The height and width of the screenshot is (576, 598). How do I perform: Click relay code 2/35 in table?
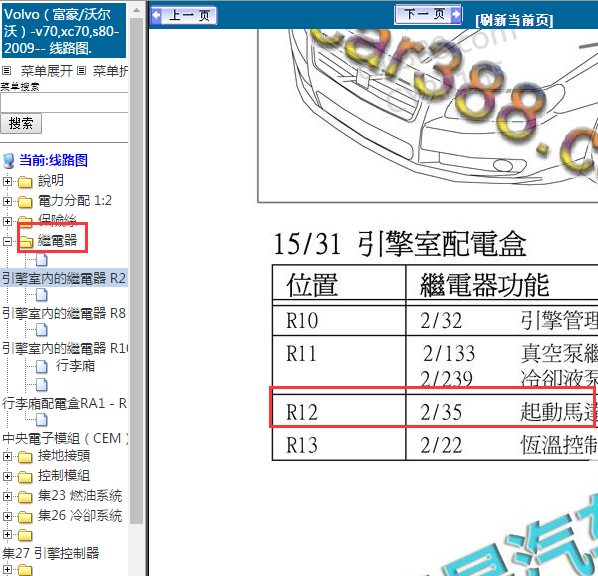coord(441,412)
